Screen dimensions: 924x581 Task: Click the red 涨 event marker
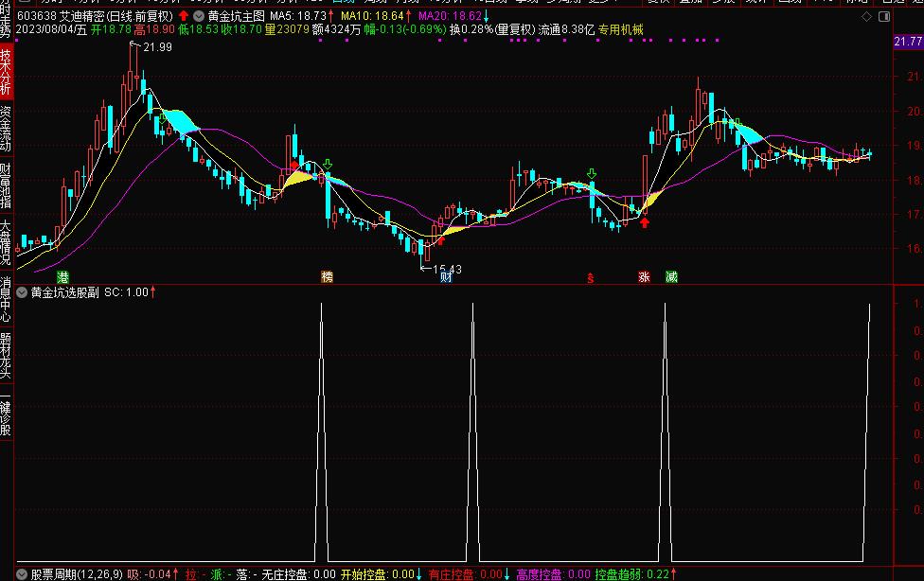pos(644,277)
